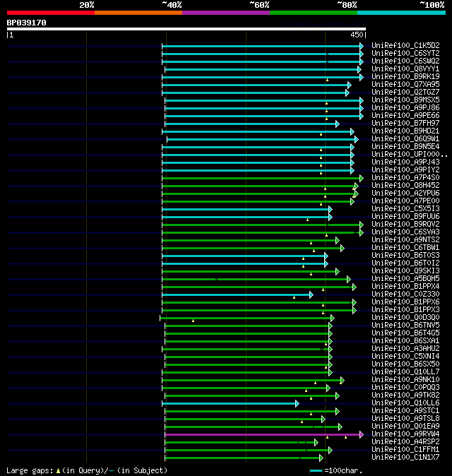The height and width of the screenshot is (476, 452).
Task: Click the UniRef100_C1FFM1 identifier
Action: 405,450
